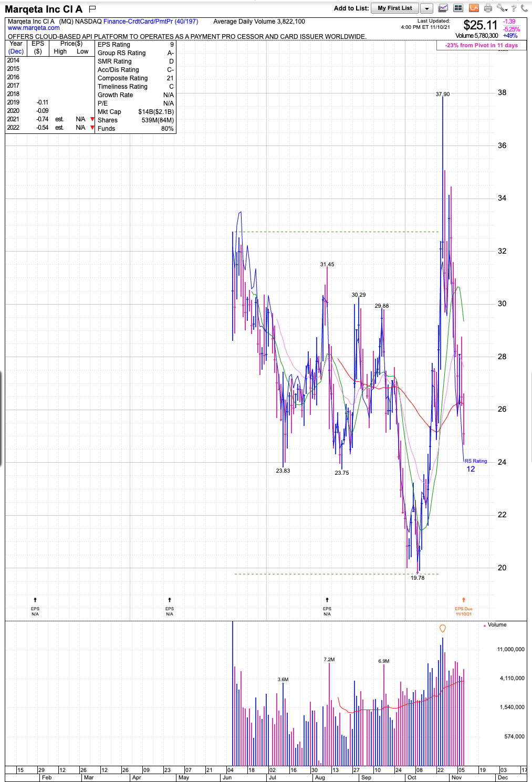Image resolution: width=532 pixels, height=782 pixels.
Task: Open help via question mark icon
Action: pos(514,8)
